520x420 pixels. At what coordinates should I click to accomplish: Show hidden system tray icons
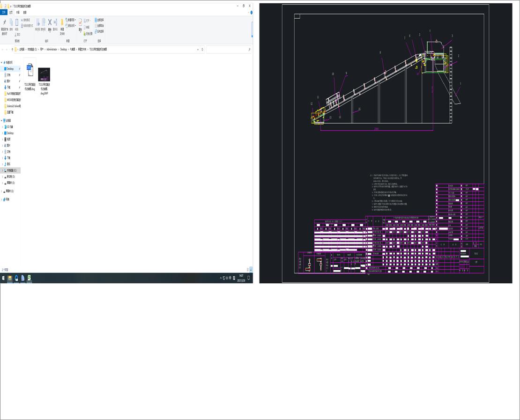pos(221,278)
